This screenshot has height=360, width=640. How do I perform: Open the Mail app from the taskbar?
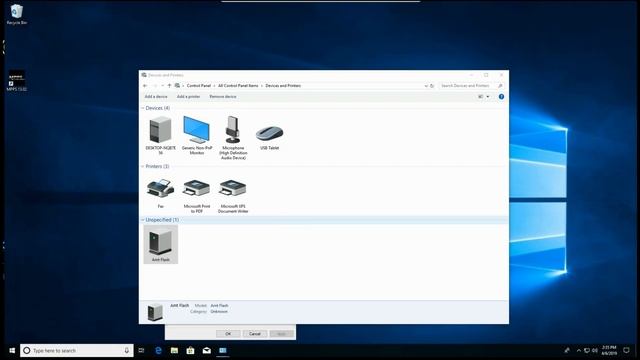pos(207,351)
